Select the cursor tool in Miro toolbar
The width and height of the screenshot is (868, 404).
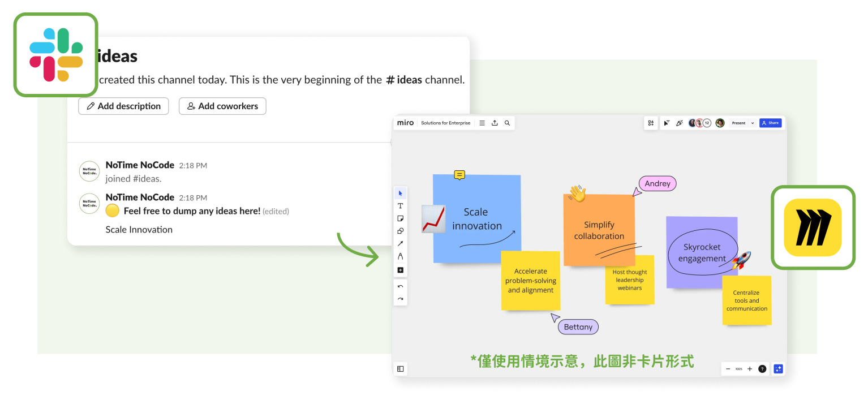click(400, 194)
